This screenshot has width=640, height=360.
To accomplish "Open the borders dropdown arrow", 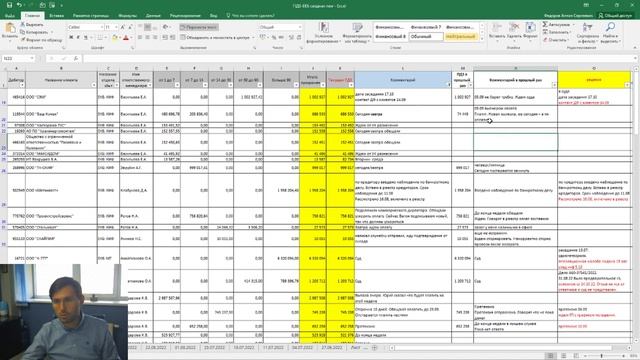I will click(x=106, y=38).
